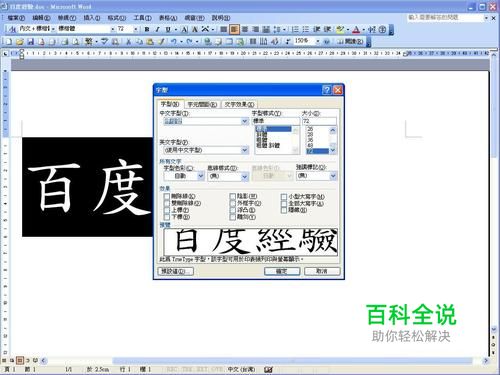This screenshot has width=500, height=375.
Task: Open the 強調標記 emphasis mark dropdown
Action: click(333, 176)
